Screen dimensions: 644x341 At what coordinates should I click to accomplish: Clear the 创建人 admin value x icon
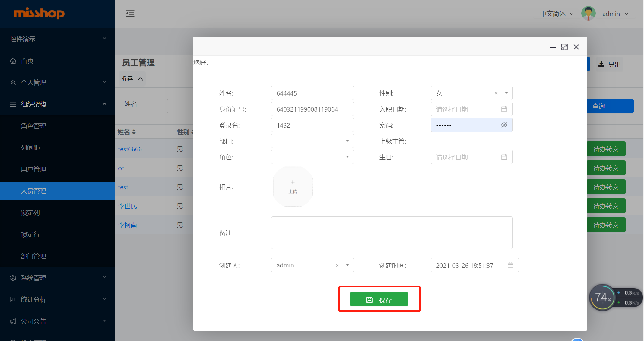(337, 266)
